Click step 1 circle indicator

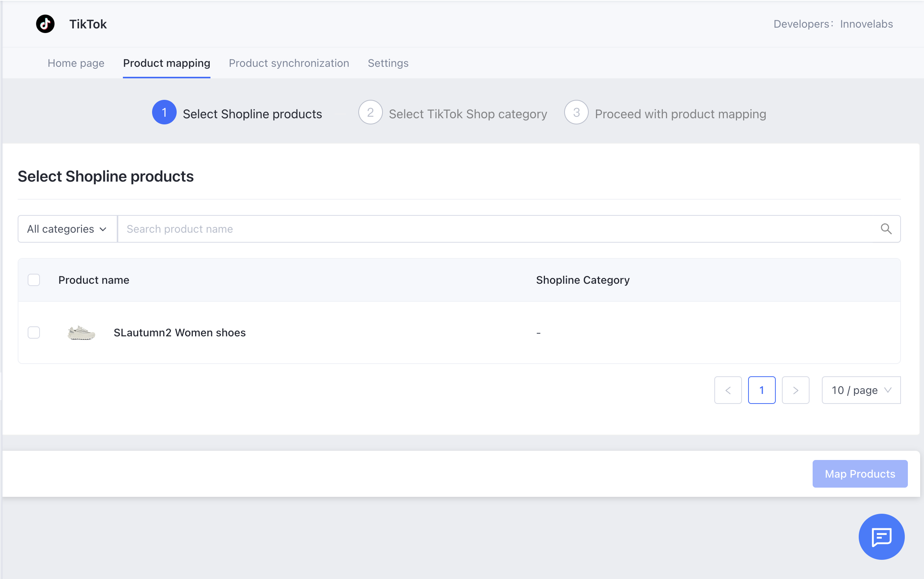(164, 112)
